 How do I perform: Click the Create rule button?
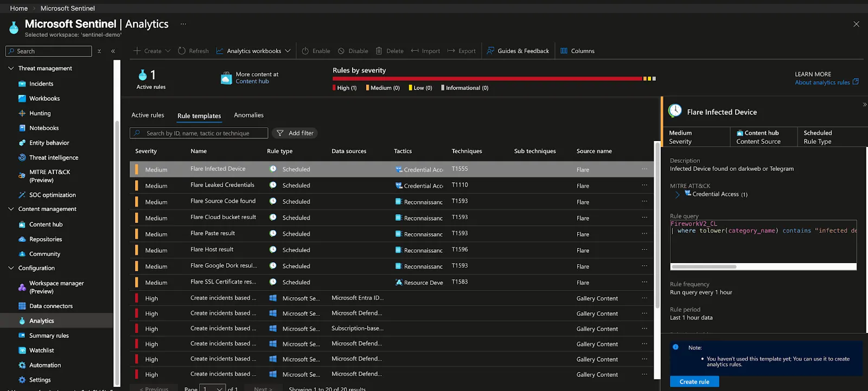pos(694,382)
